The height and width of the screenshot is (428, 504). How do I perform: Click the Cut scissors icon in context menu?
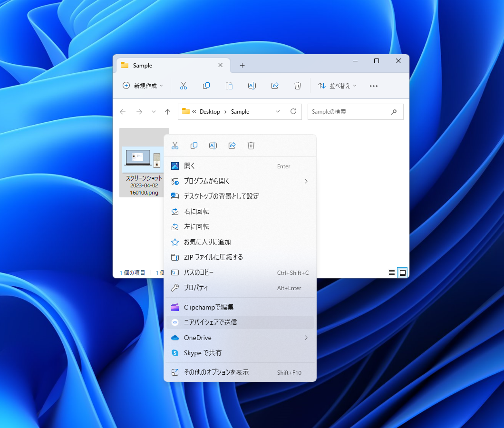click(175, 146)
